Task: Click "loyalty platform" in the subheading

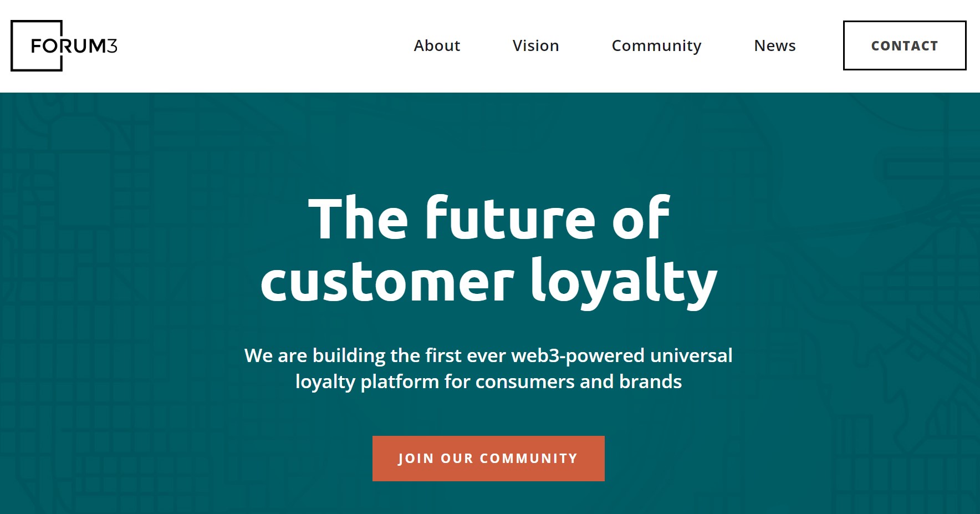Action: pos(367,381)
